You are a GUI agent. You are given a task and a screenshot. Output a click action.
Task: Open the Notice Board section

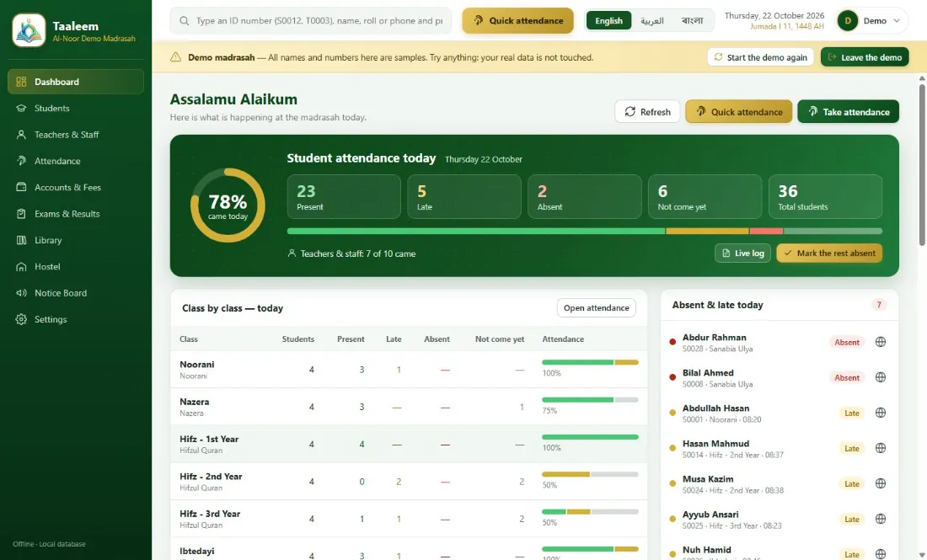[x=76, y=293]
